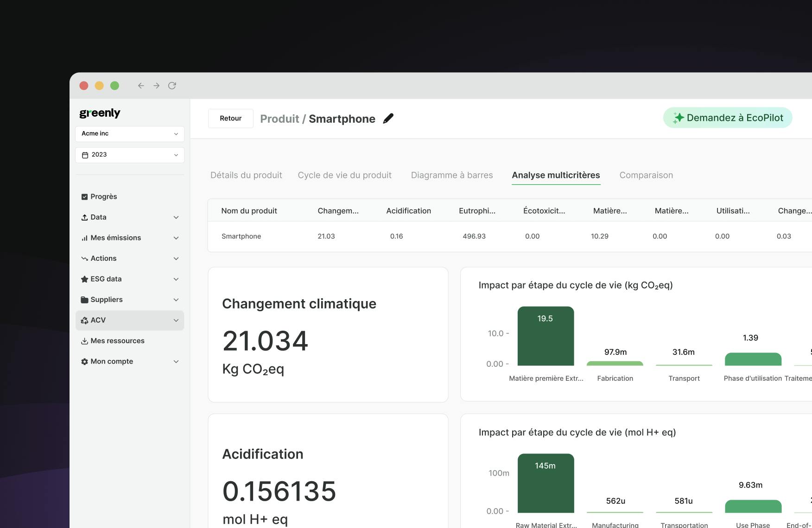
Task: Open the 2023 year selector
Action: click(x=130, y=155)
